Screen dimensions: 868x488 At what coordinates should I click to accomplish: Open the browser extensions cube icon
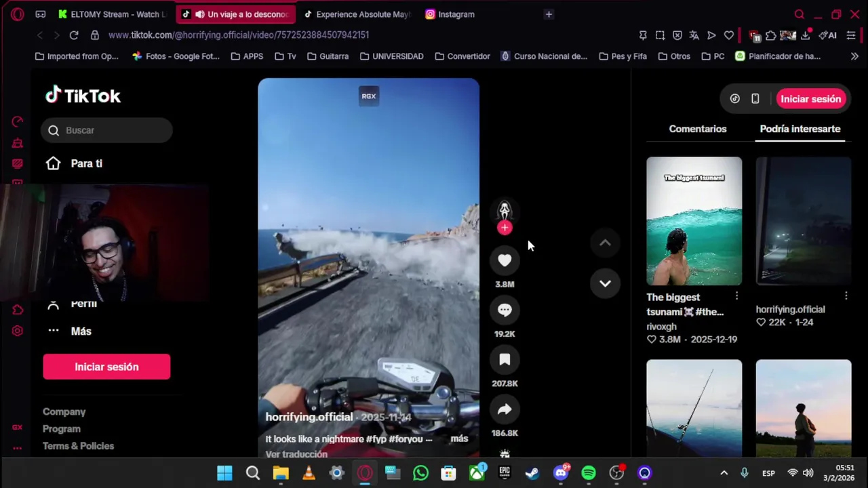pos(771,35)
